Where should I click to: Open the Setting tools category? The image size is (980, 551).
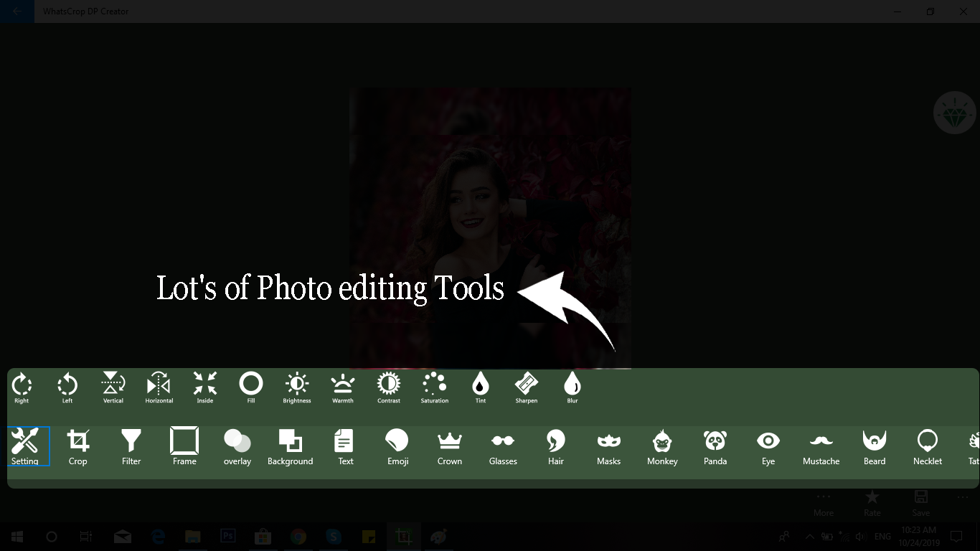(25, 446)
